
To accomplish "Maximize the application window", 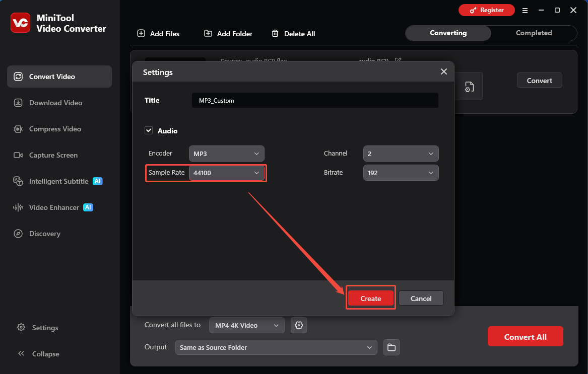I will (x=557, y=10).
